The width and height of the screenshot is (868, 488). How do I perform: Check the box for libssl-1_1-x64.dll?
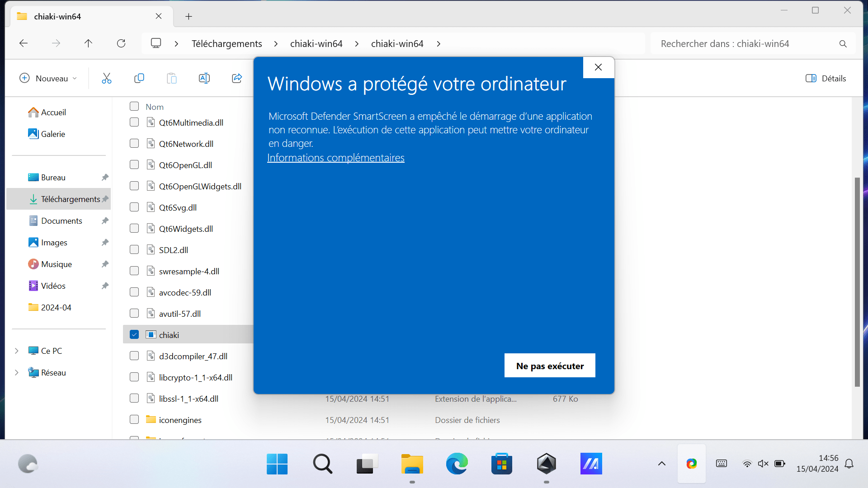point(134,398)
